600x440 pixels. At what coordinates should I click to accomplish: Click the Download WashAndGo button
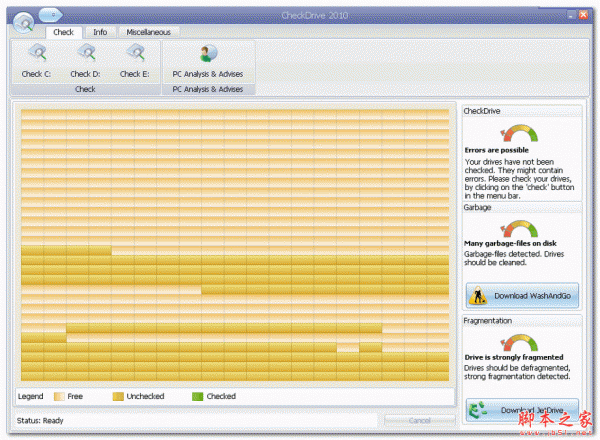[521, 295]
